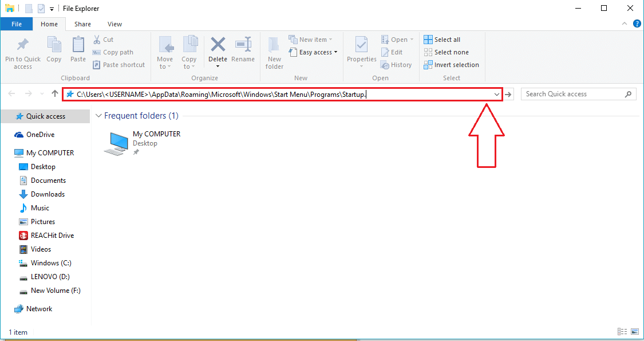644x341 pixels.
Task: Click Select none
Action: [446, 52]
